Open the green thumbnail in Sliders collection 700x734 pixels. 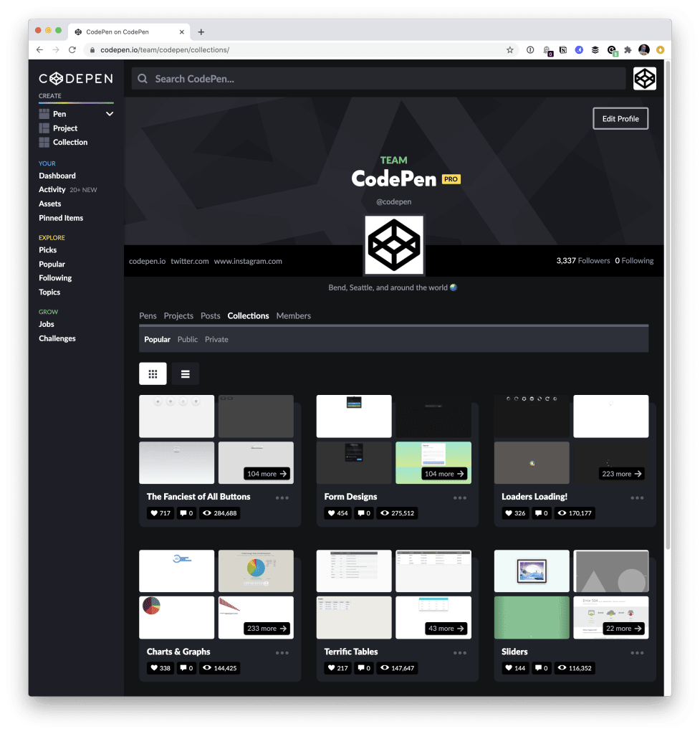(532, 617)
